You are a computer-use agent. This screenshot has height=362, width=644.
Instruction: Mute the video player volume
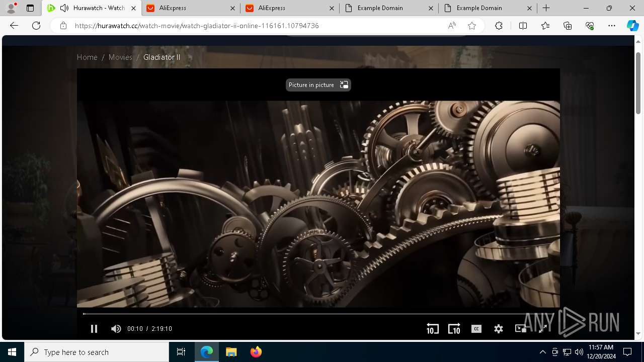point(116,329)
